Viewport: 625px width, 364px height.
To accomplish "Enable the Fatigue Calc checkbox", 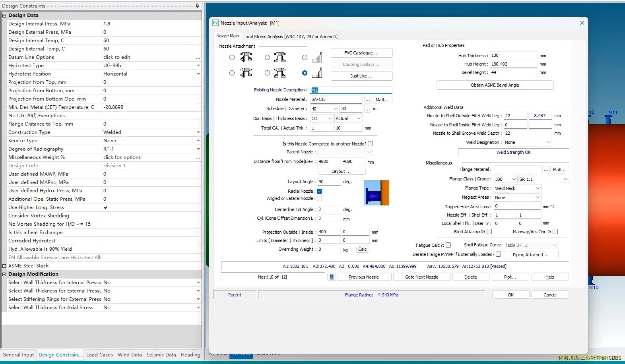I will point(448,245).
